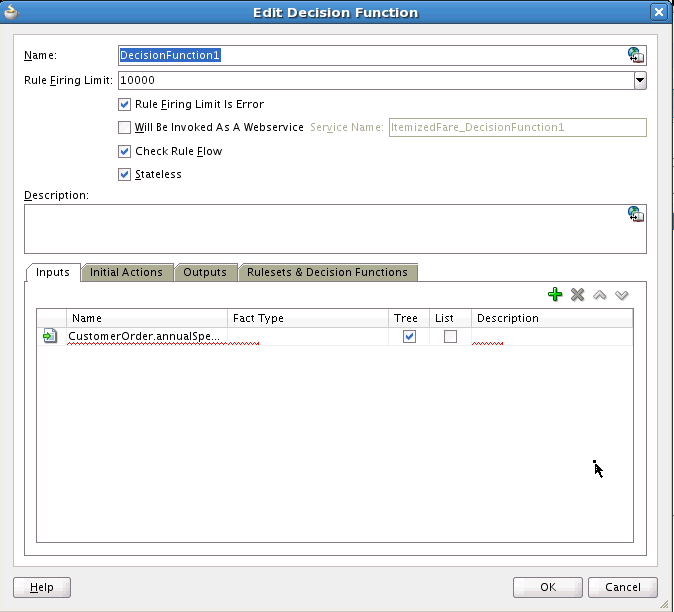Click globe icon next to Name field
674x612 pixels.
(635, 55)
